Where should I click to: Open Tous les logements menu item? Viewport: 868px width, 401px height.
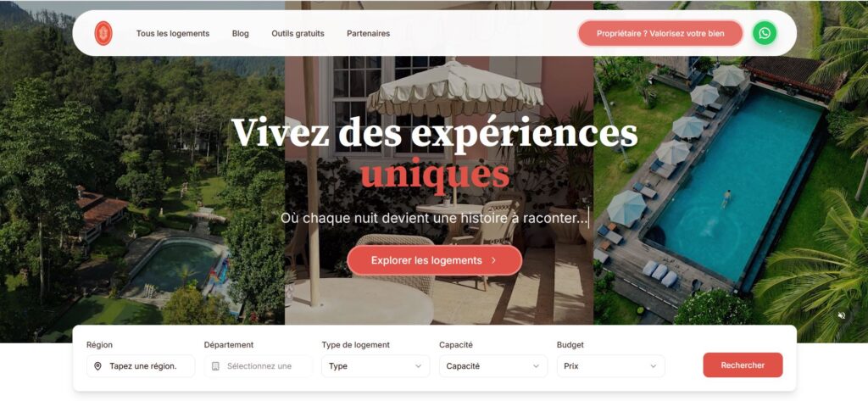tap(173, 33)
